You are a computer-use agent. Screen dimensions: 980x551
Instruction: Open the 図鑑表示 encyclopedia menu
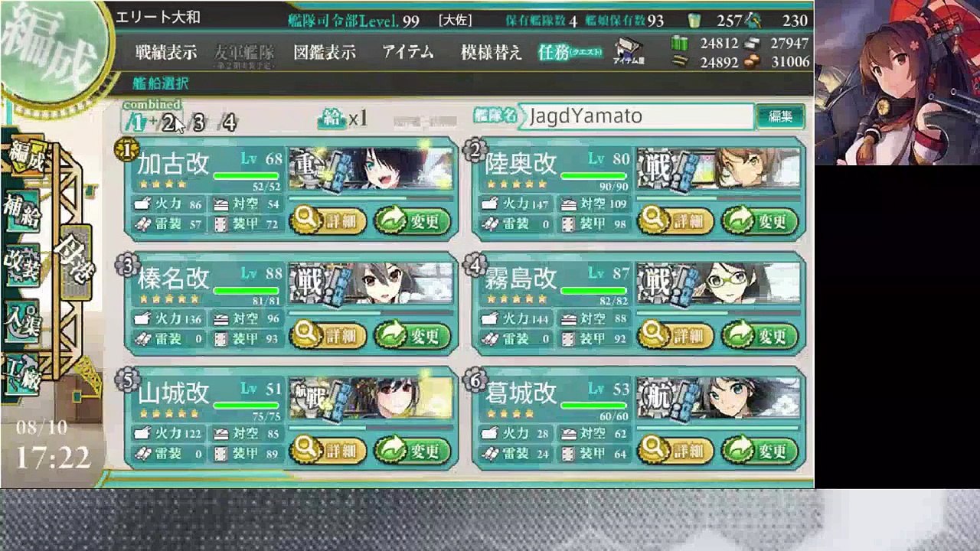pos(325,53)
